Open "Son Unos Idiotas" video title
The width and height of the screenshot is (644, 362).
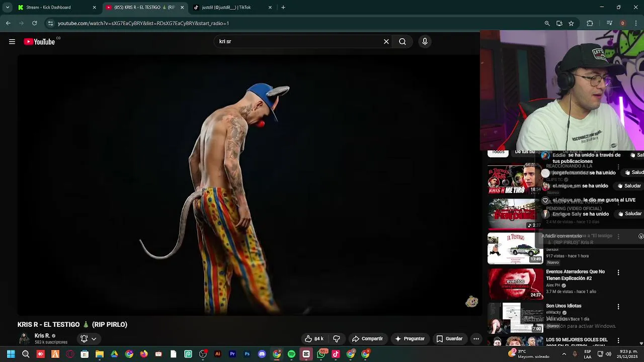pyautogui.click(x=563, y=306)
